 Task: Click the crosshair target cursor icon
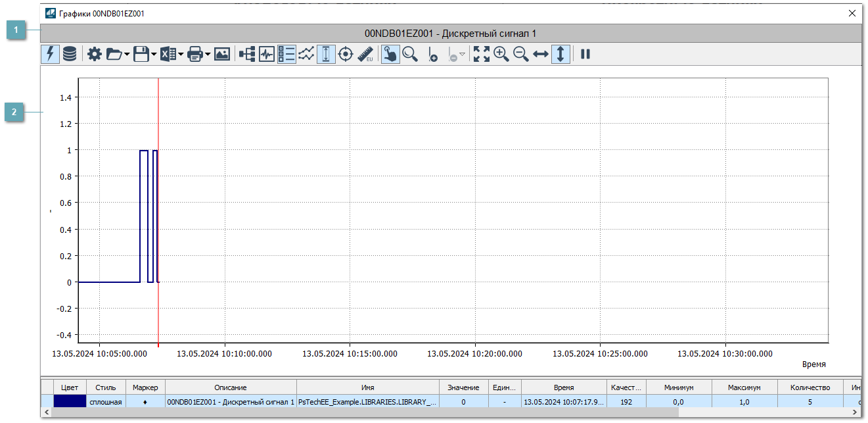click(346, 55)
